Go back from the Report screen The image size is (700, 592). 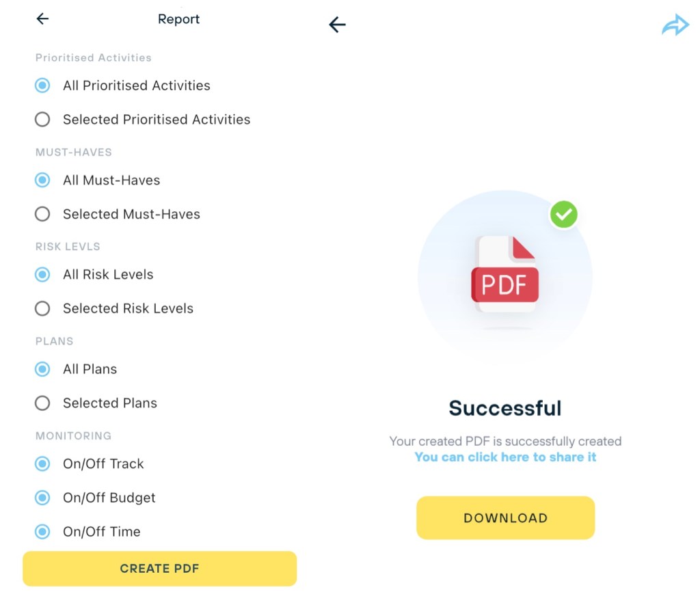point(42,19)
